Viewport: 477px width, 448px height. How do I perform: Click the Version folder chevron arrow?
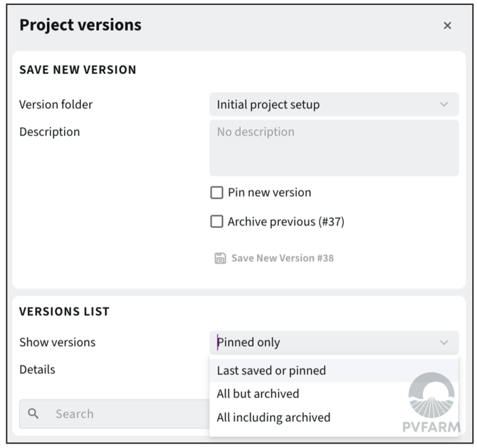tap(444, 105)
